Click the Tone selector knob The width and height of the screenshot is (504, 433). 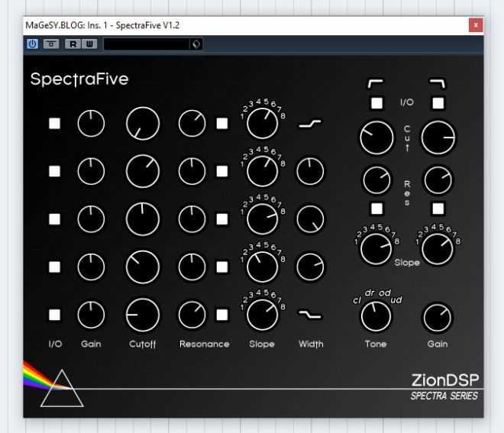376,316
